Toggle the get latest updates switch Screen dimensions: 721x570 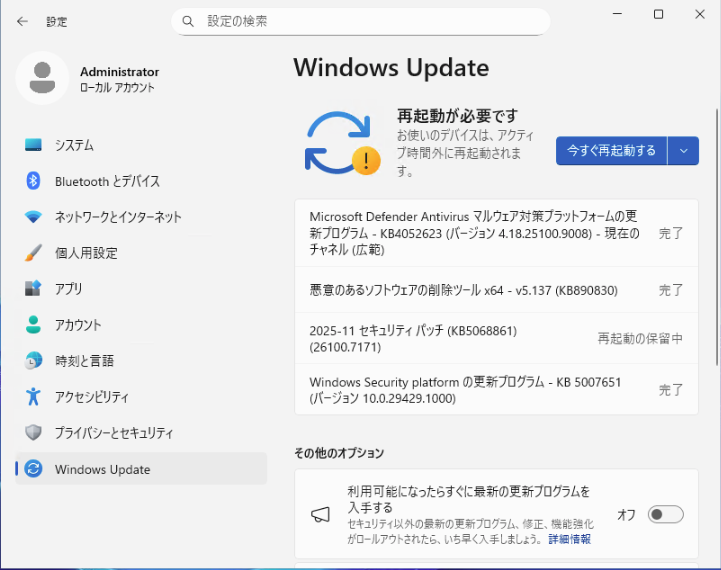point(665,515)
